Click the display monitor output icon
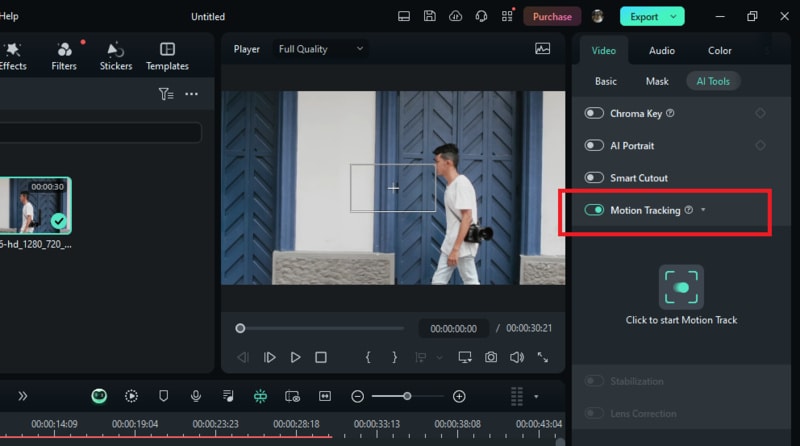800x446 pixels. click(465, 357)
